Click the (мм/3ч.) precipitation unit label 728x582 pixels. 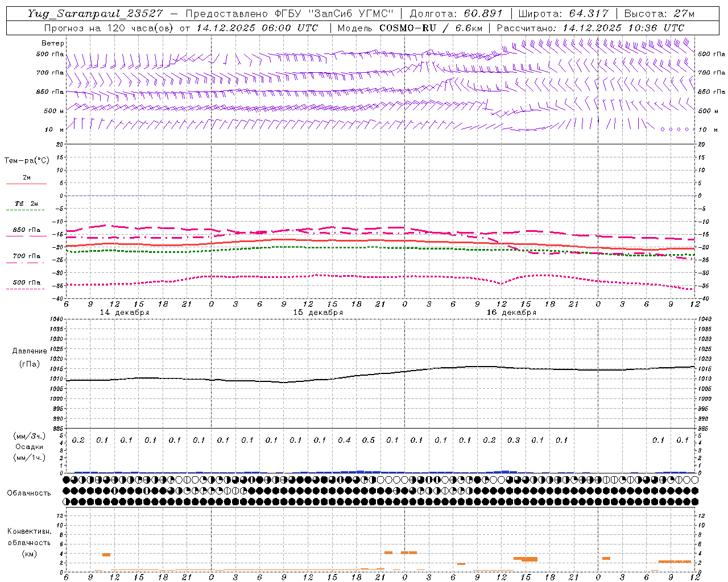point(30,436)
